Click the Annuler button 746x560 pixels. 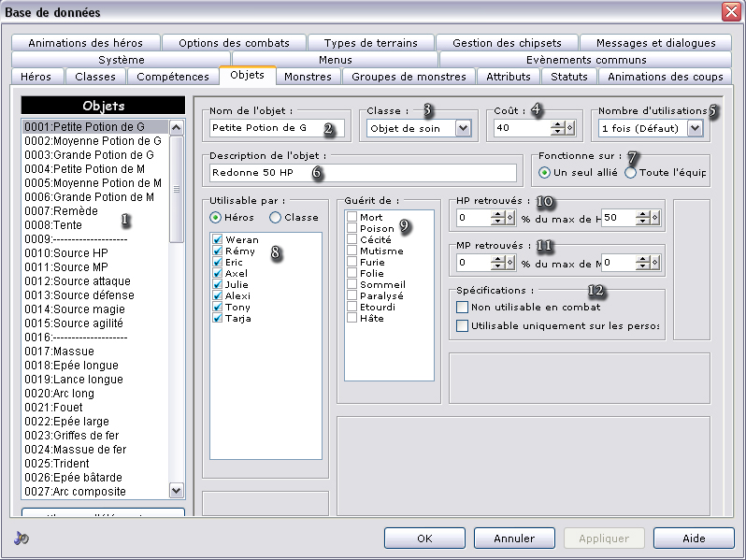pyautogui.click(x=513, y=538)
